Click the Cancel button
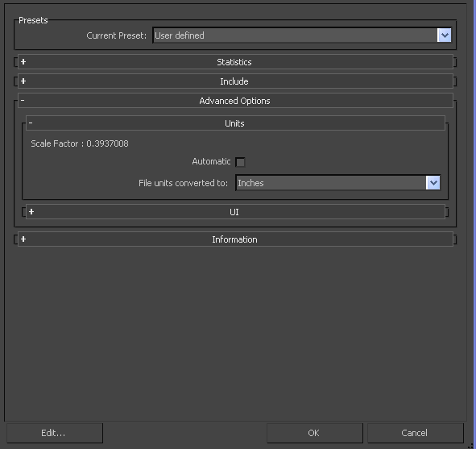The height and width of the screenshot is (449, 476). tap(416, 433)
